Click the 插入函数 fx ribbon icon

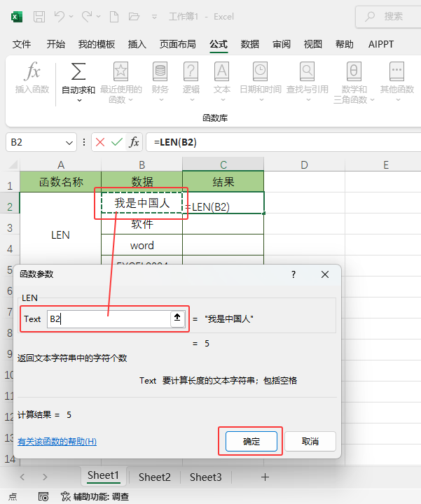[x=32, y=71]
